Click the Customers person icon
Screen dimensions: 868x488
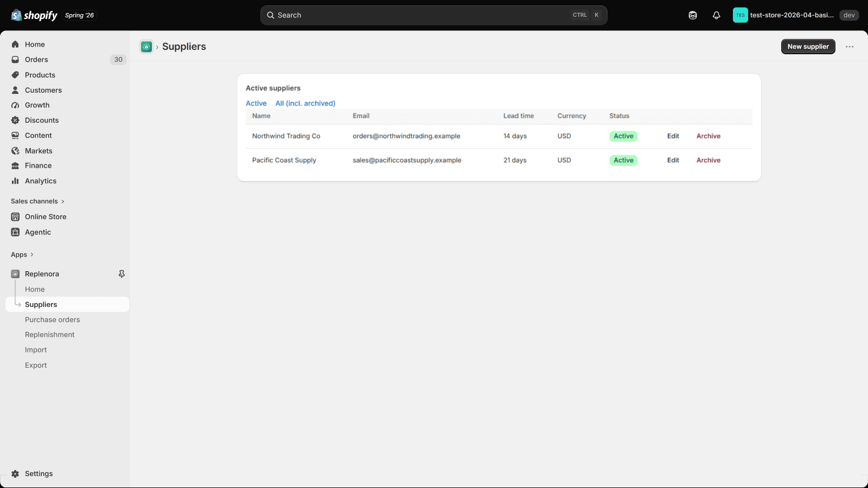tap(15, 90)
